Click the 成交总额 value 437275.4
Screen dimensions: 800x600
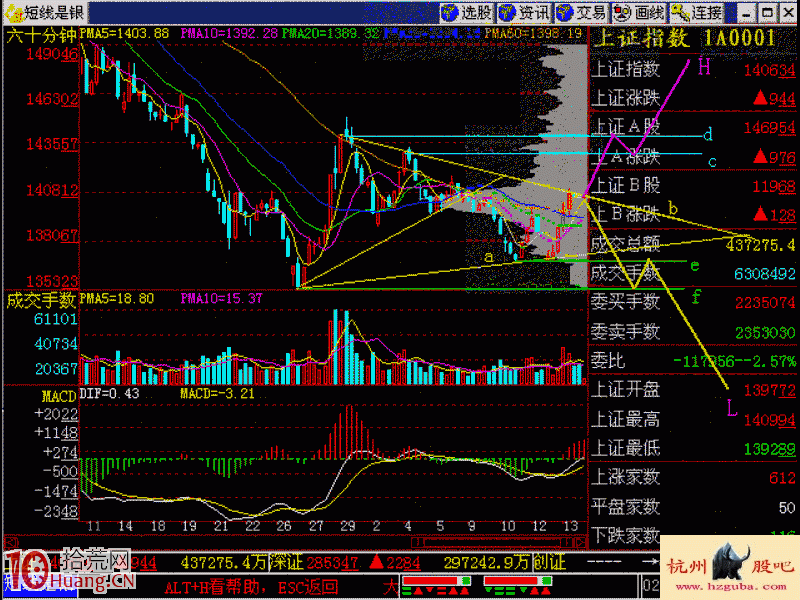tap(760, 245)
